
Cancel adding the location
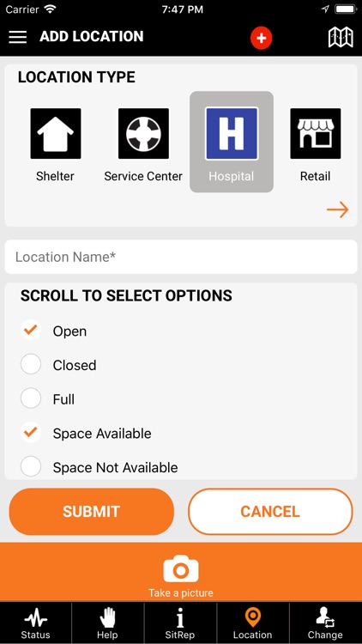(270, 512)
